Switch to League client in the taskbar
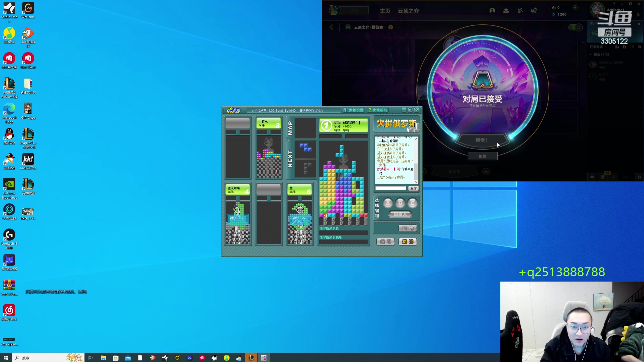This screenshot has width=644, height=362. [251, 357]
